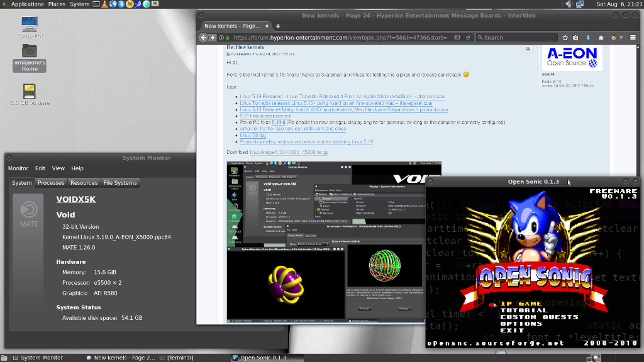
Task: Click the forum URL address field
Action: click(x=340, y=37)
